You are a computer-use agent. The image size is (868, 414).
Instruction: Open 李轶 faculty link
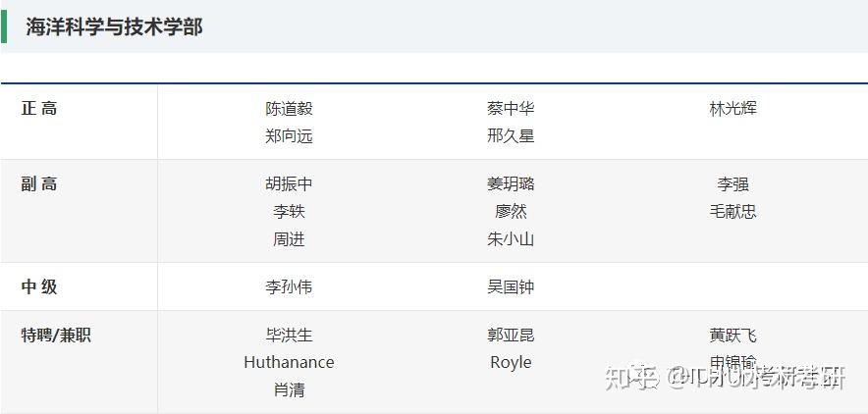pyautogui.click(x=289, y=212)
